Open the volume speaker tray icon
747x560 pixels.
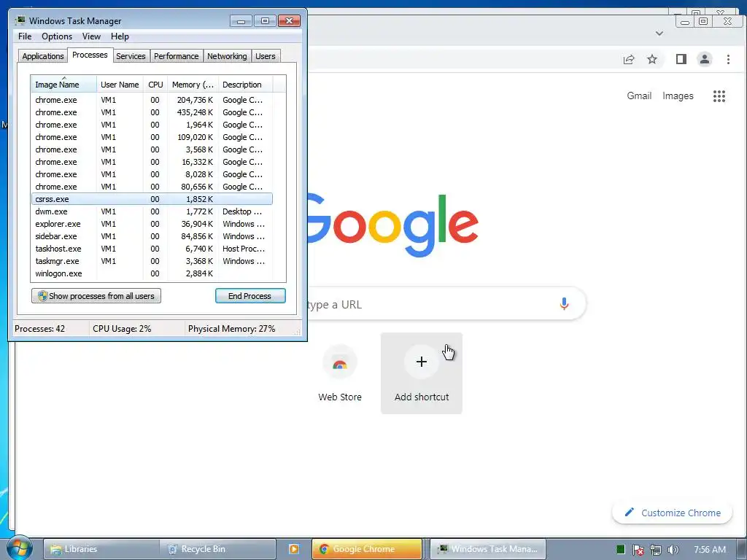coord(673,550)
